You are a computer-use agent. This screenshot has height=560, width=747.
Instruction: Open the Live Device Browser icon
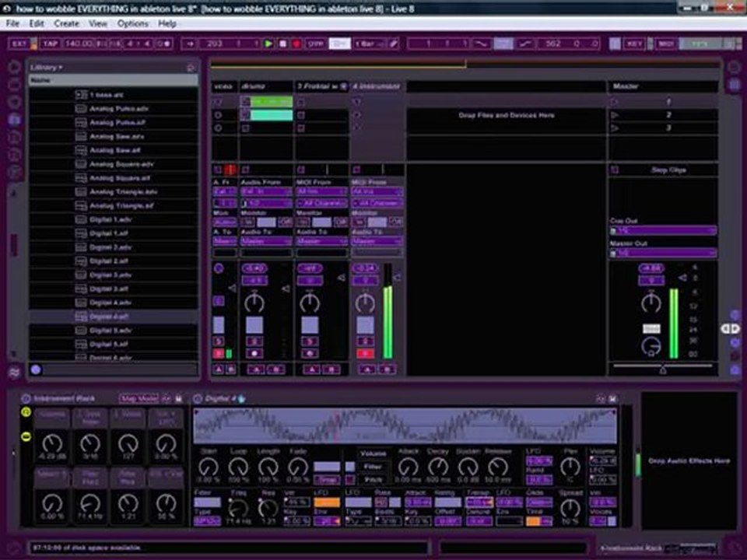pyautogui.click(x=14, y=85)
